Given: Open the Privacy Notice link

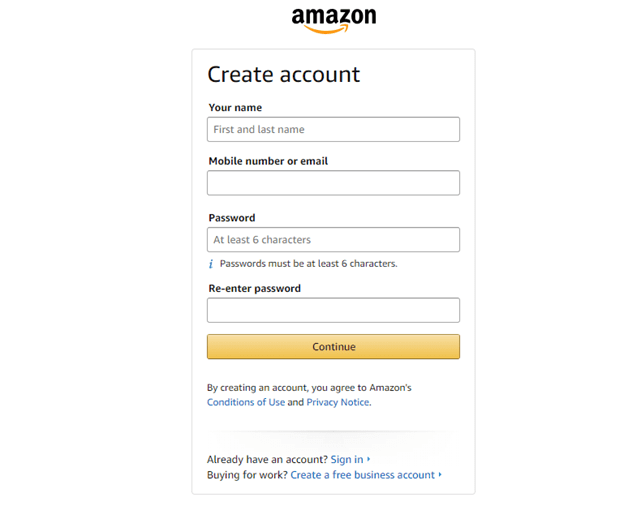Looking at the screenshot, I should (x=338, y=402).
